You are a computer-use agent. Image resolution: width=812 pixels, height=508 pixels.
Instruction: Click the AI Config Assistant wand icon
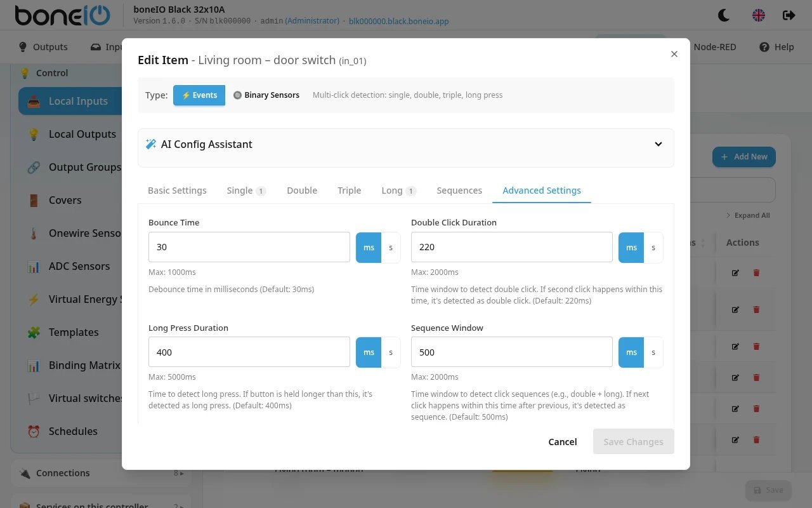151,144
